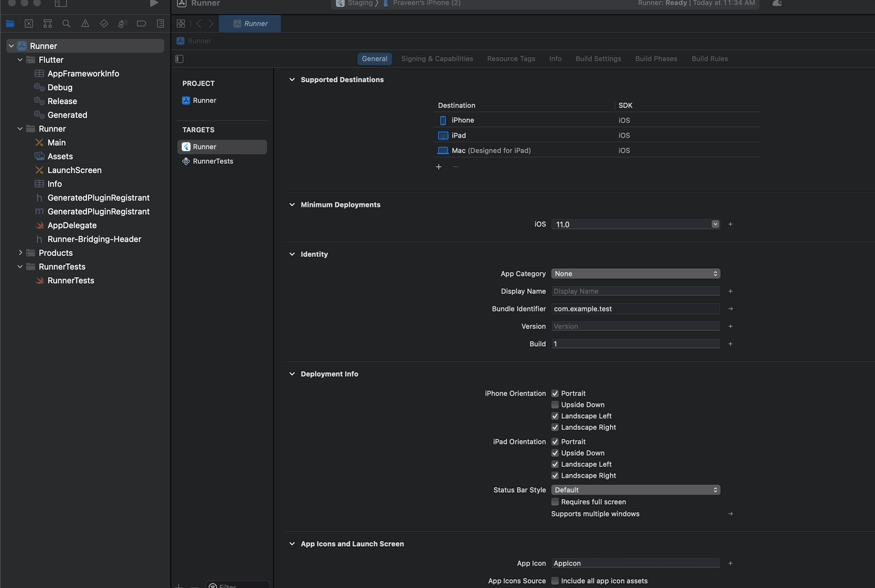Open the App Category dropdown
875x588 pixels.
(636, 274)
